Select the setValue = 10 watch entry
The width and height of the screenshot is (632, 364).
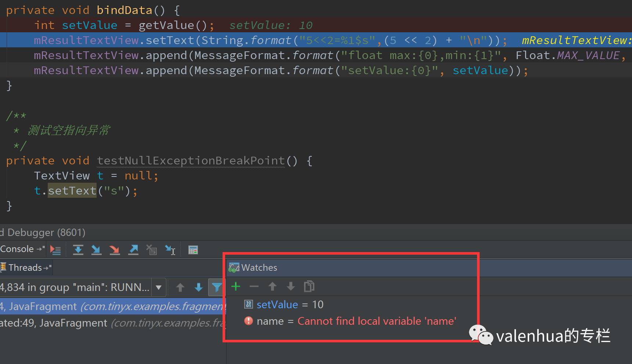click(x=289, y=305)
